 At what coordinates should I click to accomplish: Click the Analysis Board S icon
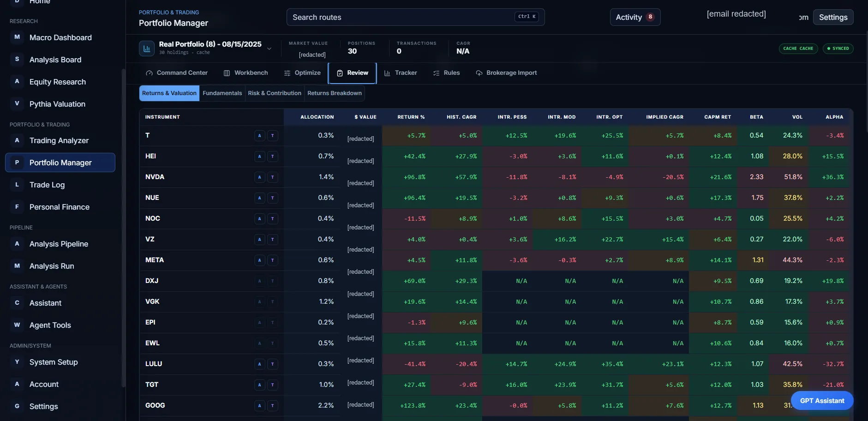(x=17, y=59)
